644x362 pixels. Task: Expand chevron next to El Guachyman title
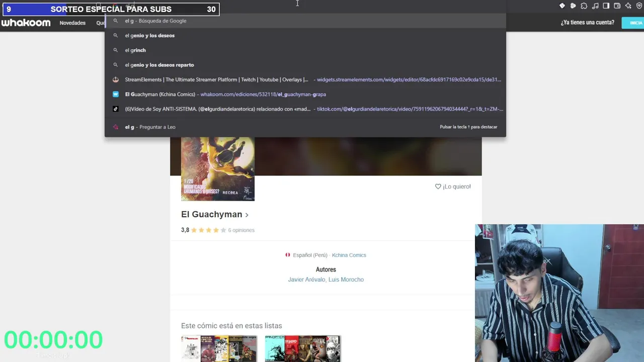coord(247,215)
